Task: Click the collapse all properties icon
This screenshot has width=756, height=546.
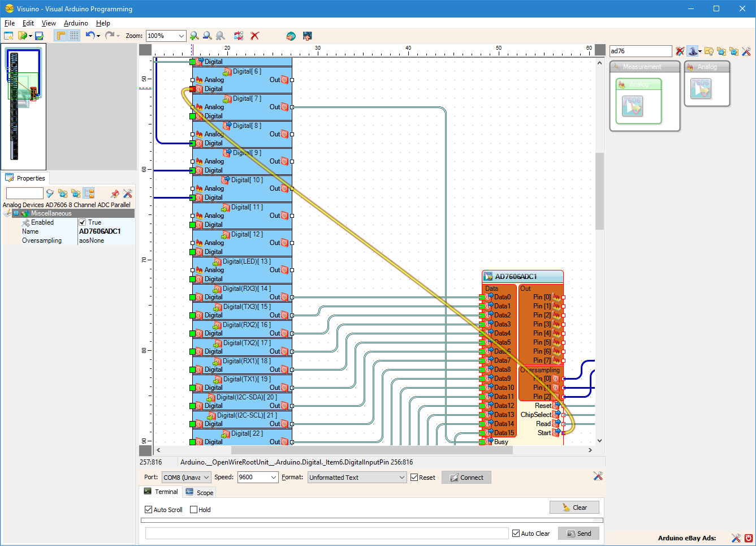Action: [x=76, y=194]
